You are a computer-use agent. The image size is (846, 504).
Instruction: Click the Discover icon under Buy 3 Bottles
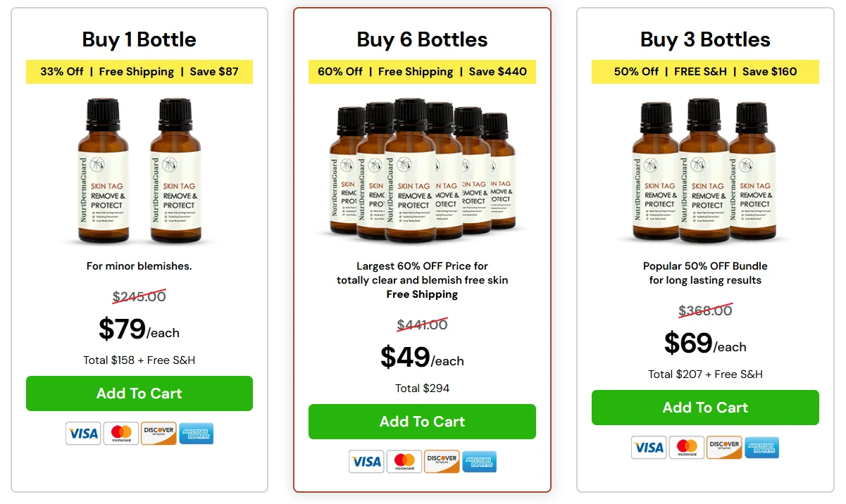click(x=724, y=448)
